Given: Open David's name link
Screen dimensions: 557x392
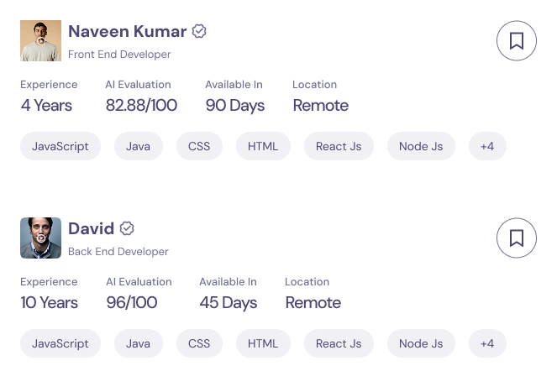Looking at the screenshot, I should pos(91,228).
